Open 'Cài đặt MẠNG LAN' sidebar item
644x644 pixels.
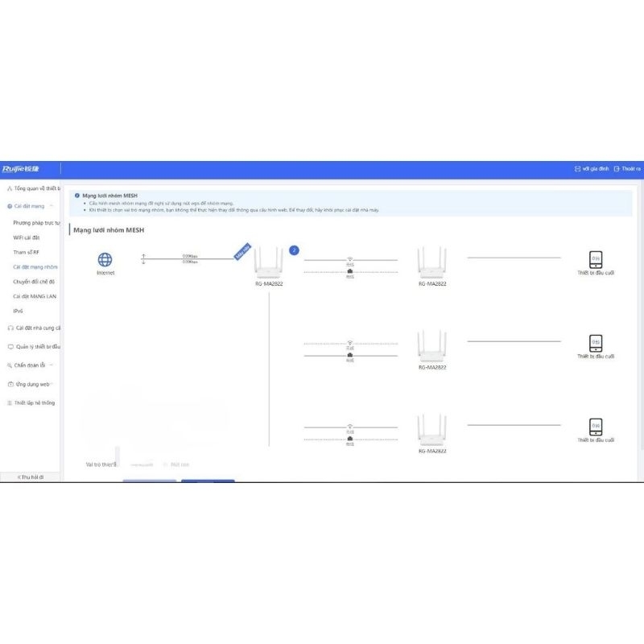tap(35, 296)
